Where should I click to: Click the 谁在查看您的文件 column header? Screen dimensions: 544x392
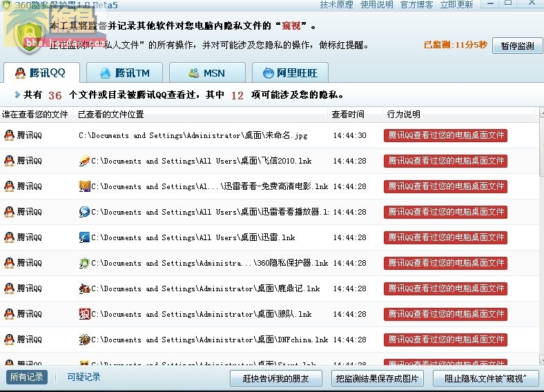[x=37, y=115]
